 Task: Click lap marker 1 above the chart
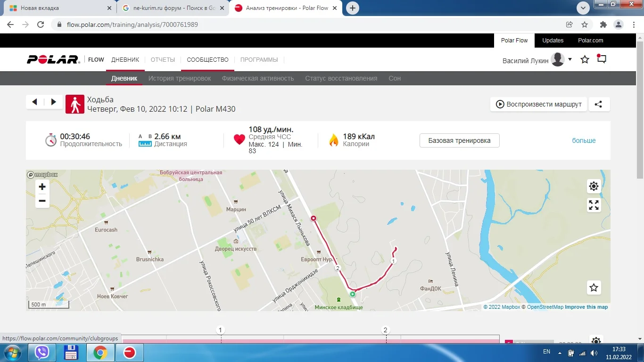point(220,330)
